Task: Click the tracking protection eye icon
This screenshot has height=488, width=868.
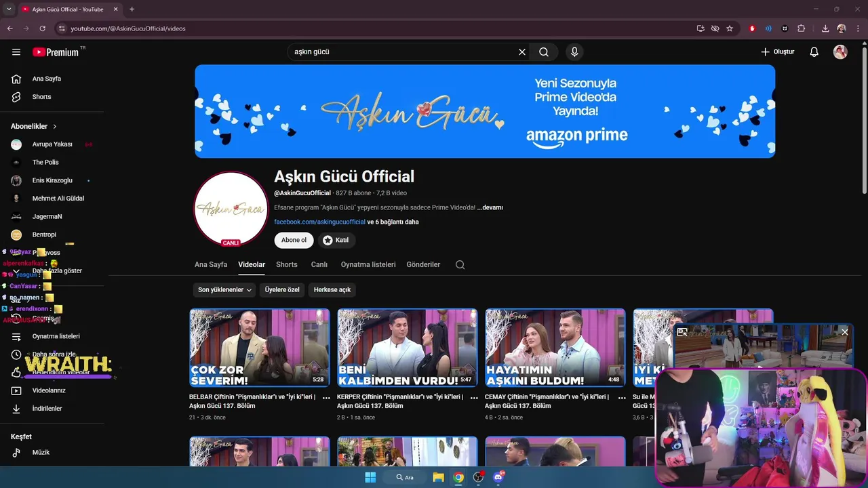Action: pos(715,28)
